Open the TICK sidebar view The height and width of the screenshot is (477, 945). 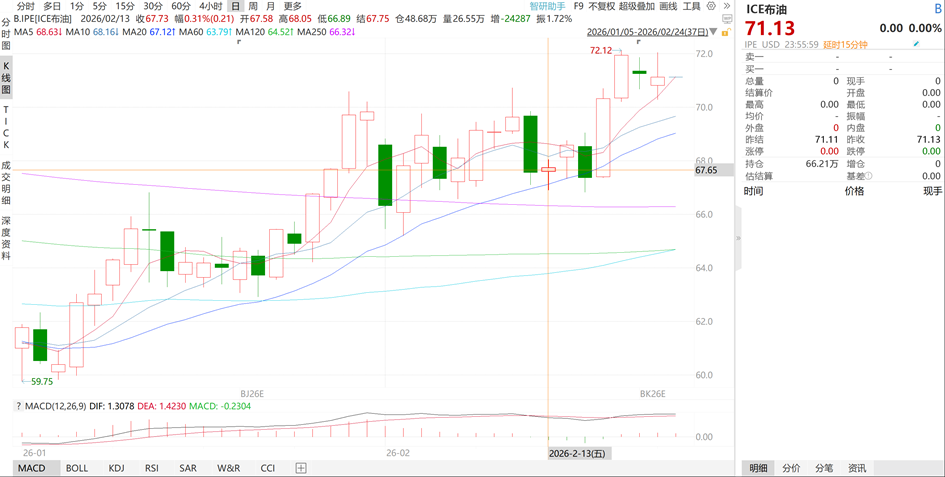pyautogui.click(x=6, y=128)
